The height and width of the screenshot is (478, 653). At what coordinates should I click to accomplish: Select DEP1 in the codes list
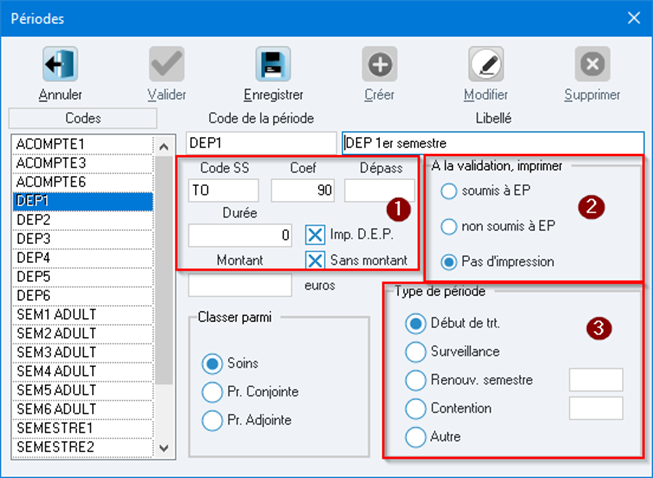[83, 201]
